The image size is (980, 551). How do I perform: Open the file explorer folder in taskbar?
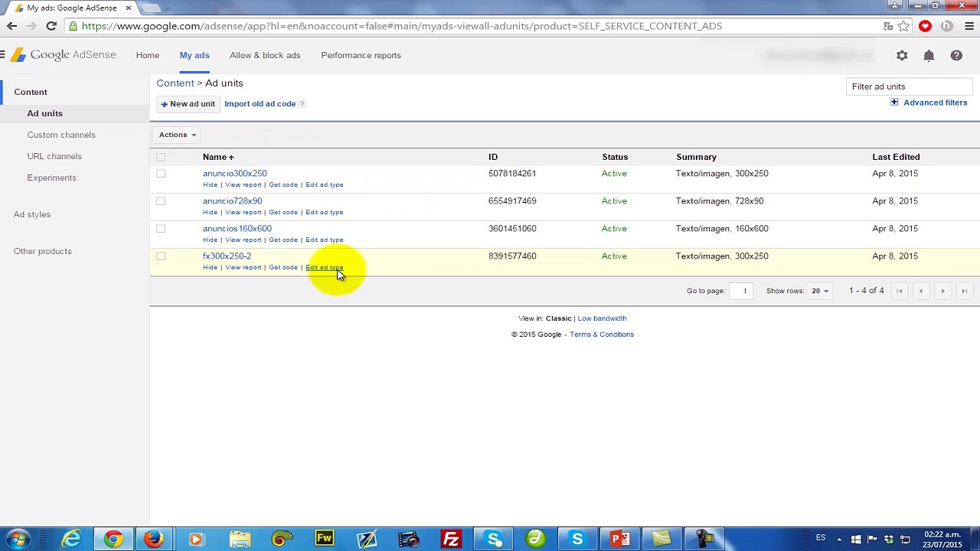coord(240,540)
